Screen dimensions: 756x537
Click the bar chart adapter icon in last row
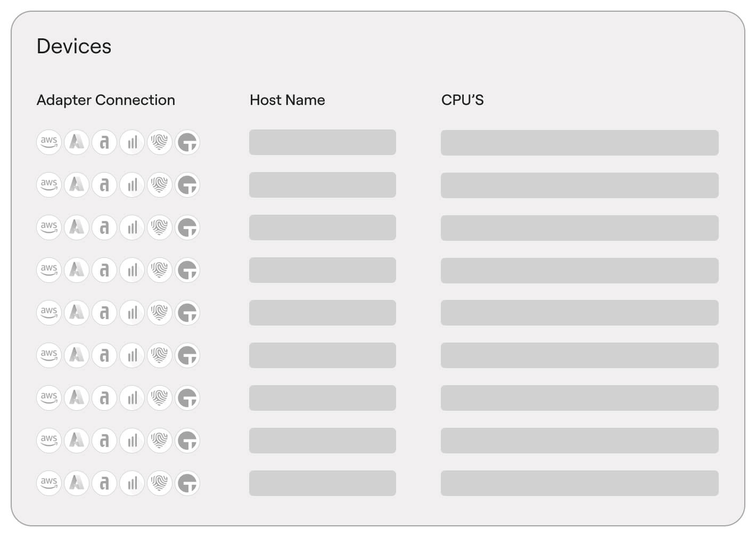click(132, 483)
